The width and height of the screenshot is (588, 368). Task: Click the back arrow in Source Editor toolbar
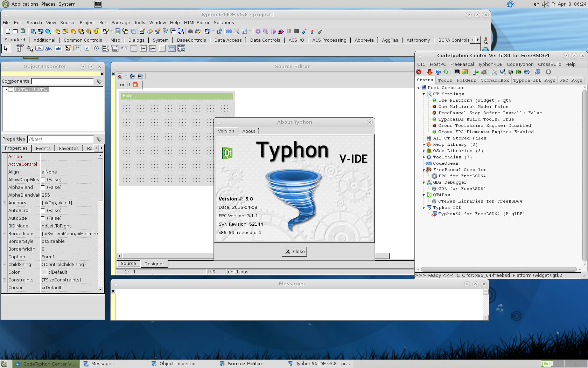pyautogui.click(x=132, y=76)
